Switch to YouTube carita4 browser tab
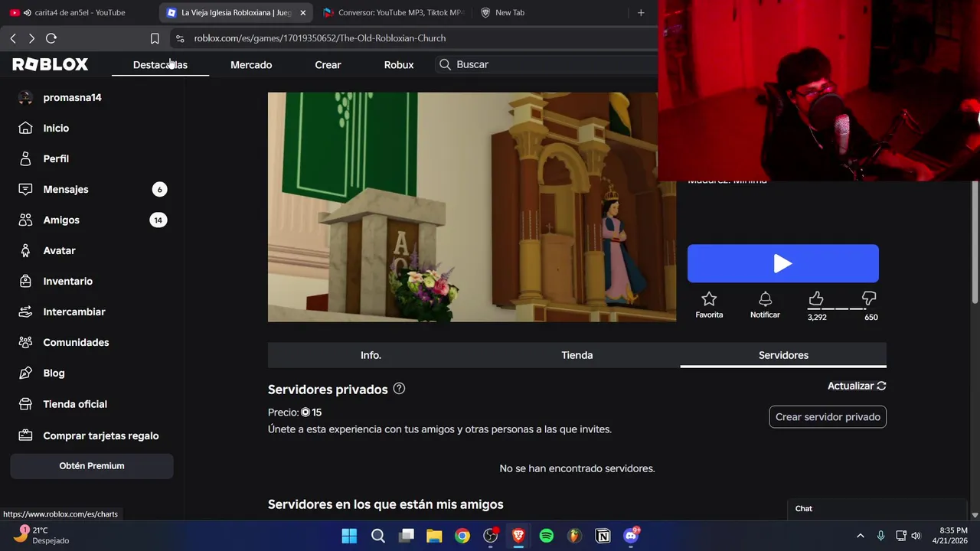This screenshot has height=551, width=980. [x=80, y=12]
